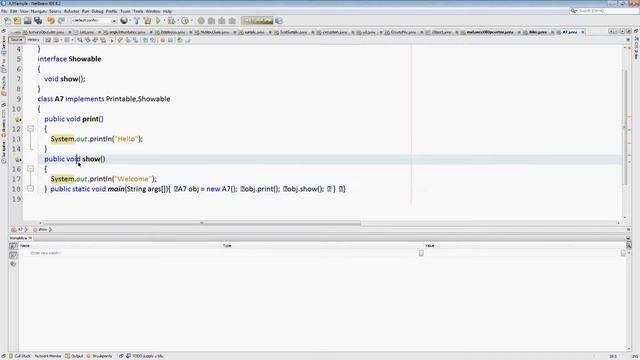Collapse the code fold at line 18
Screen dimensions: 640x360
30,189
